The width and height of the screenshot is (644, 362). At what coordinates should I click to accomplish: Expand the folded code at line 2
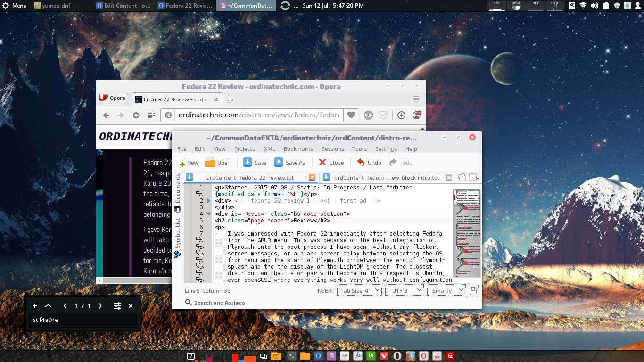209,201
